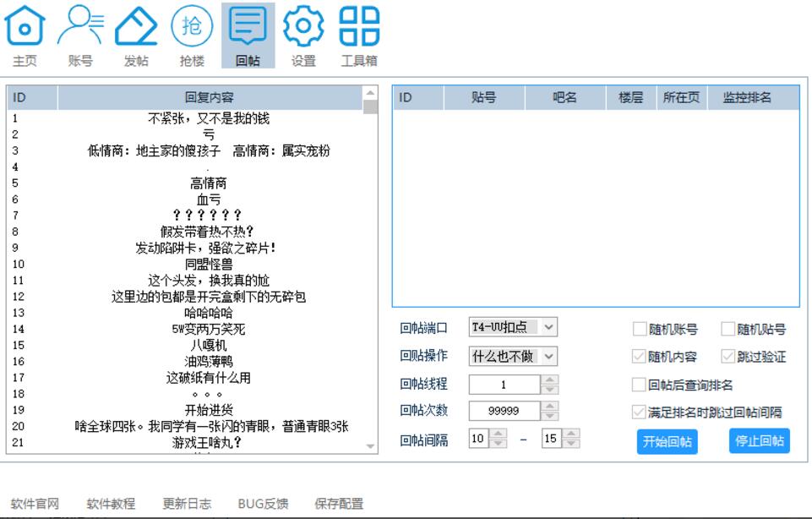
Task: Toggle the 跳过验证 checkbox
Action: [x=728, y=357]
